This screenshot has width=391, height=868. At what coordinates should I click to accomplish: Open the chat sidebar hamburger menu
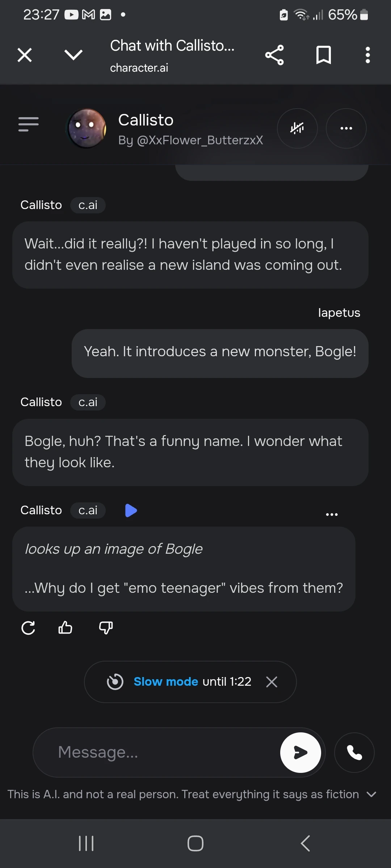click(x=29, y=124)
